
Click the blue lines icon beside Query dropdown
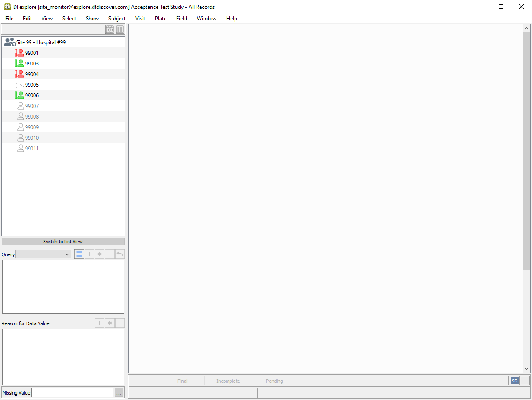coord(79,254)
